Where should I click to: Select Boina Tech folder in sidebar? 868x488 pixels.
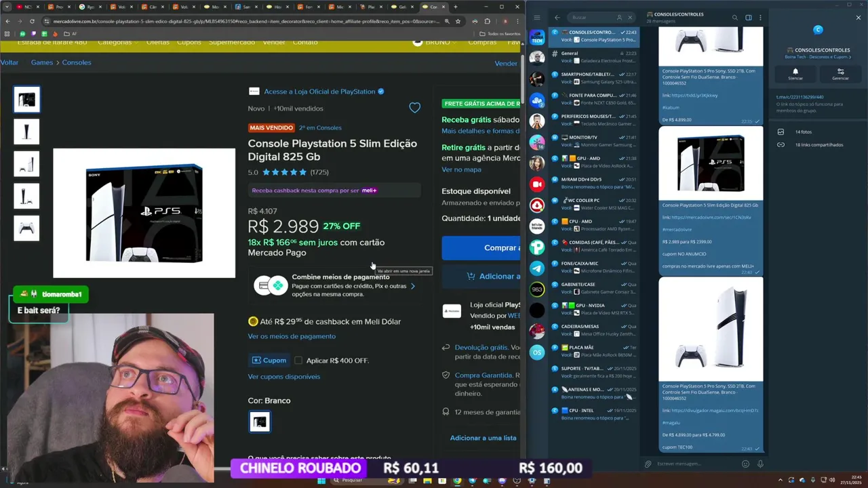point(537,37)
